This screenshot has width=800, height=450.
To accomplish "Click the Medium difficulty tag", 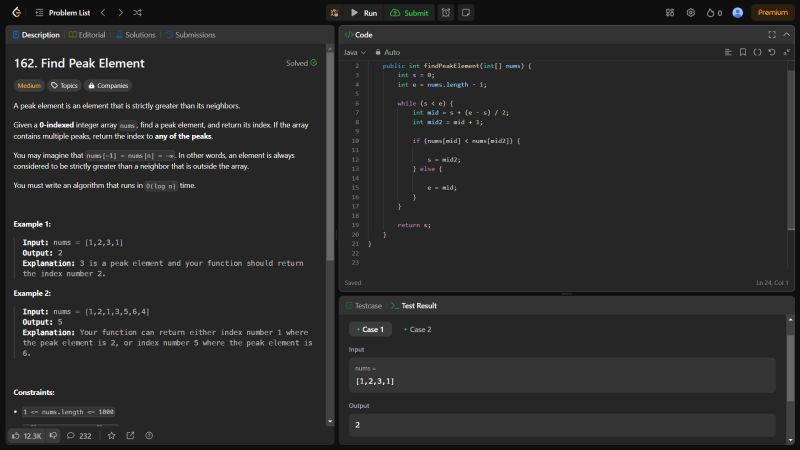I will pyautogui.click(x=29, y=85).
